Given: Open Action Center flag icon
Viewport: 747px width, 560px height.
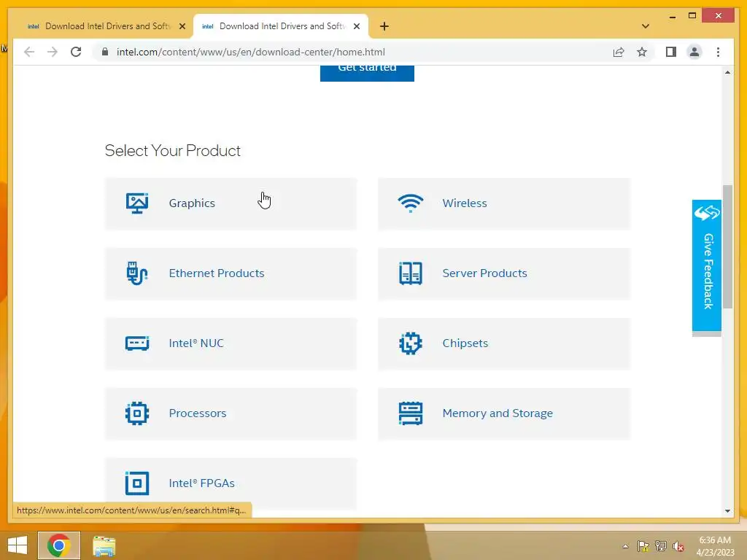Looking at the screenshot, I should (643, 546).
